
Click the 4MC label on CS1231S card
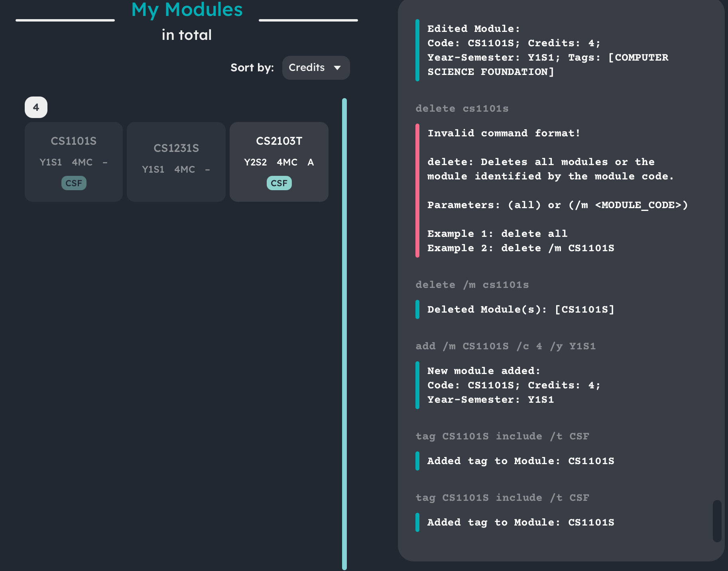click(x=185, y=169)
